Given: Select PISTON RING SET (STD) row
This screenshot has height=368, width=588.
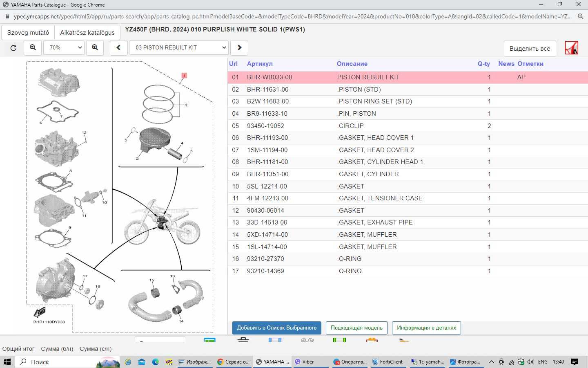Looking at the screenshot, I should pyautogui.click(x=408, y=101).
